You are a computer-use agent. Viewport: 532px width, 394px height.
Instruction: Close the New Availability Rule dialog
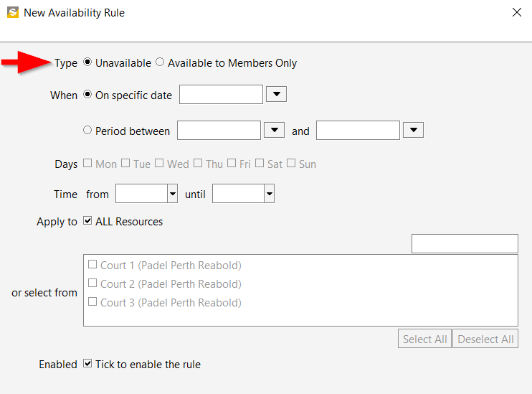516,13
